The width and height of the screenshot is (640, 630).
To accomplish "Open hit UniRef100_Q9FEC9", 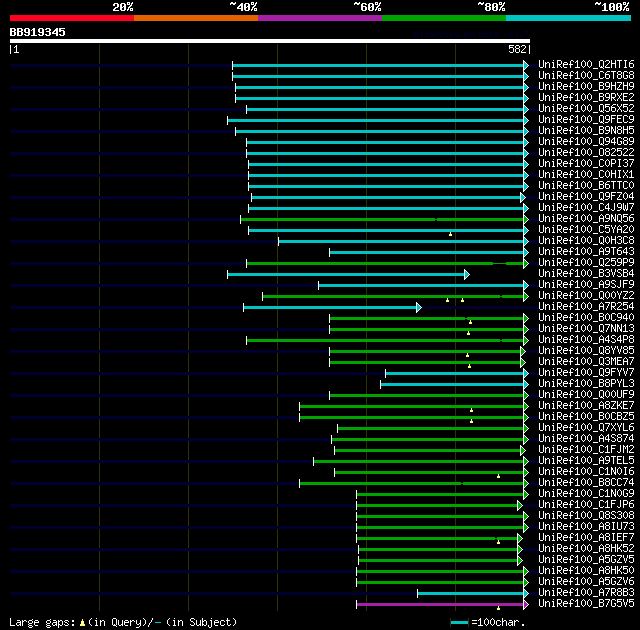I will [x=586, y=120].
